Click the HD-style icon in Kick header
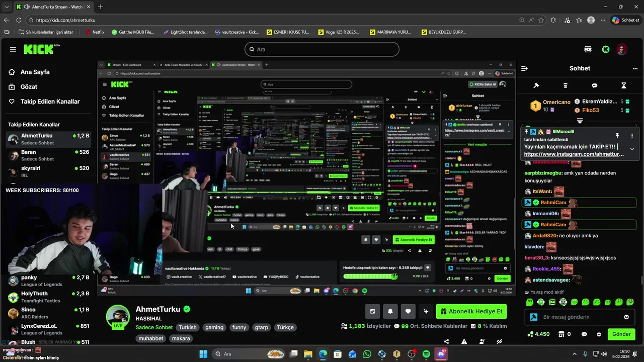The image size is (644, 362). (x=588, y=49)
